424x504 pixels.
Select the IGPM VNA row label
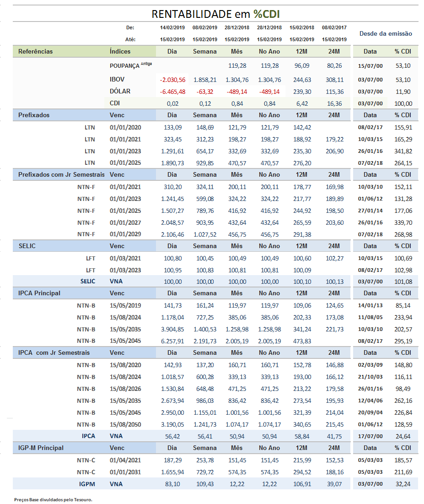click(x=87, y=484)
